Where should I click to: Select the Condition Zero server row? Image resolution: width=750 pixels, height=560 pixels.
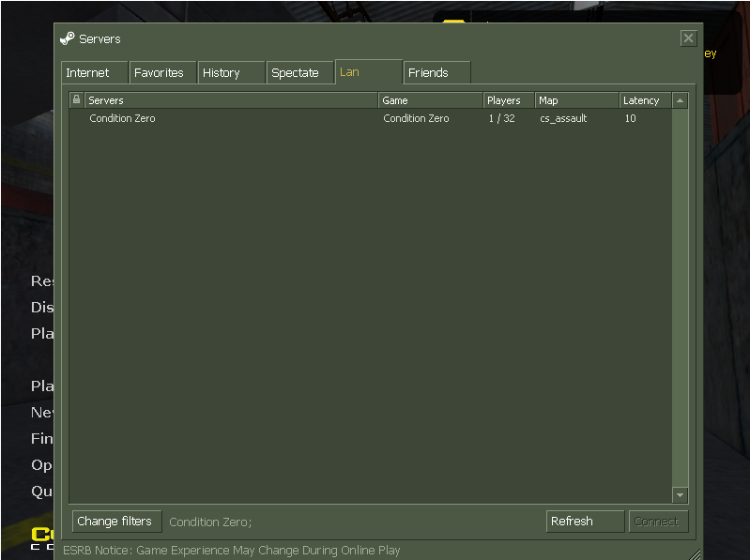pyautogui.click(x=370, y=118)
